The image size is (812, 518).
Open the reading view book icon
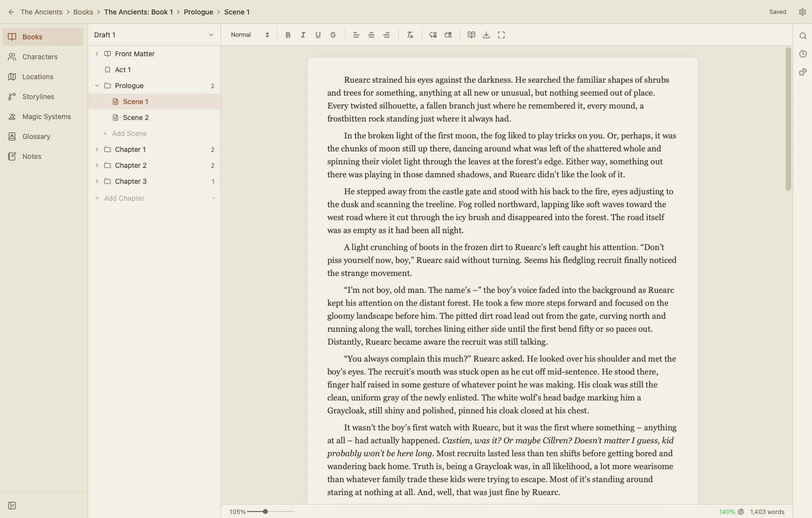coord(471,35)
